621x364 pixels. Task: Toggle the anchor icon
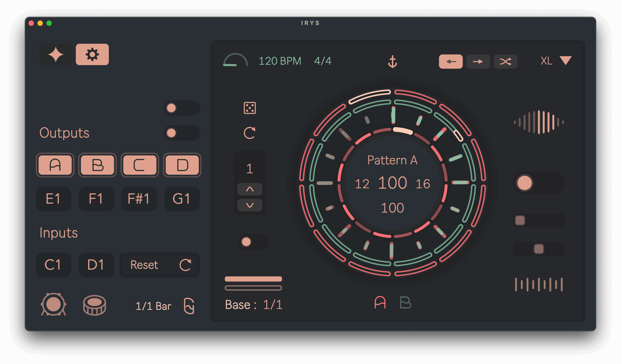point(392,61)
